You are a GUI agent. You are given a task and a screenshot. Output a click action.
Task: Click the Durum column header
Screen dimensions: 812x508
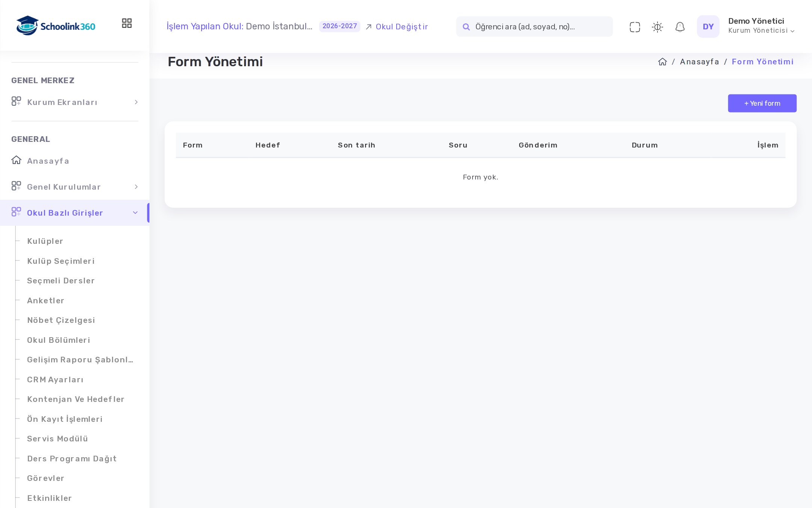coord(644,145)
